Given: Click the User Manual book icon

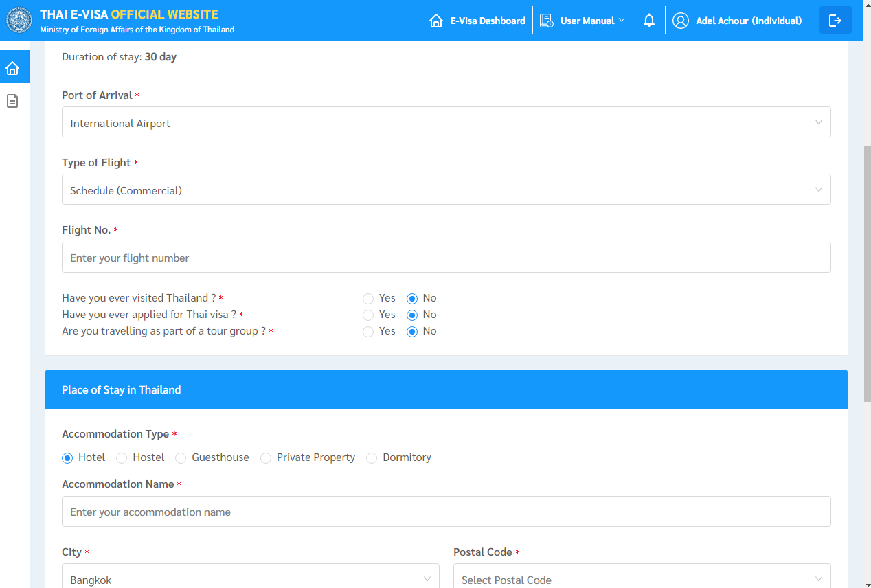Looking at the screenshot, I should click(x=547, y=21).
